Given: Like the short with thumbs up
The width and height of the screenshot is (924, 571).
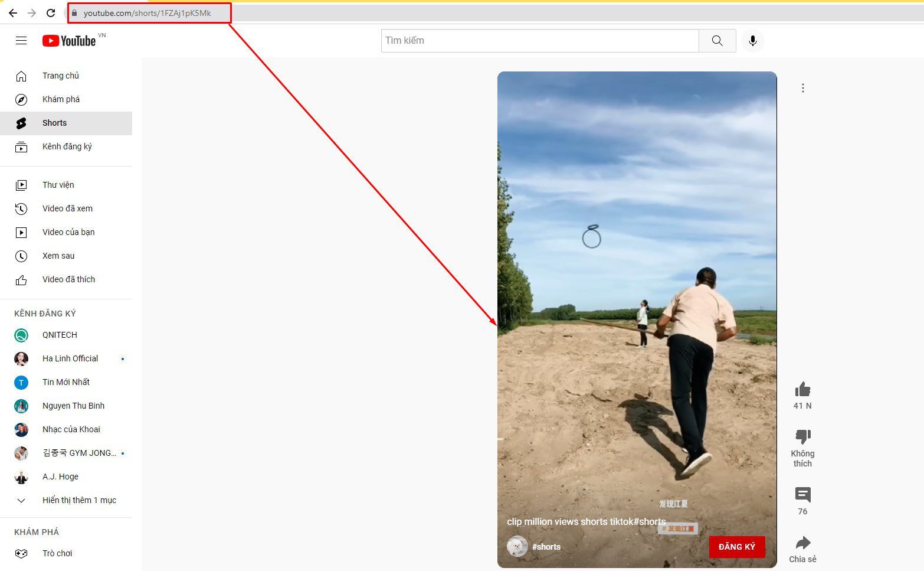Looking at the screenshot, I should click(802, 390).
